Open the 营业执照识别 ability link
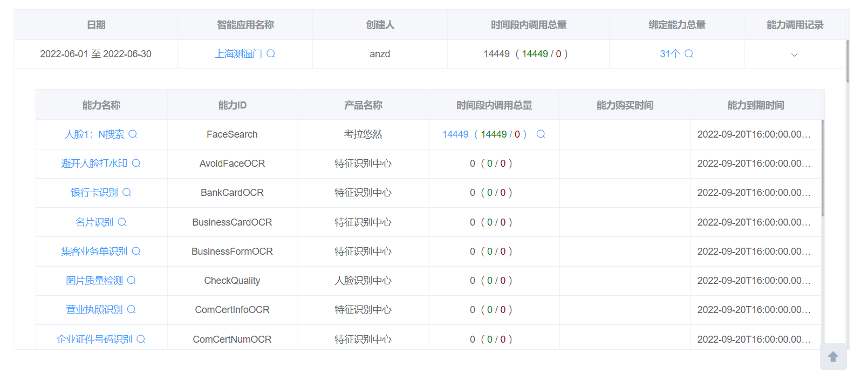 pyautogui.click(x=94, y=310)
